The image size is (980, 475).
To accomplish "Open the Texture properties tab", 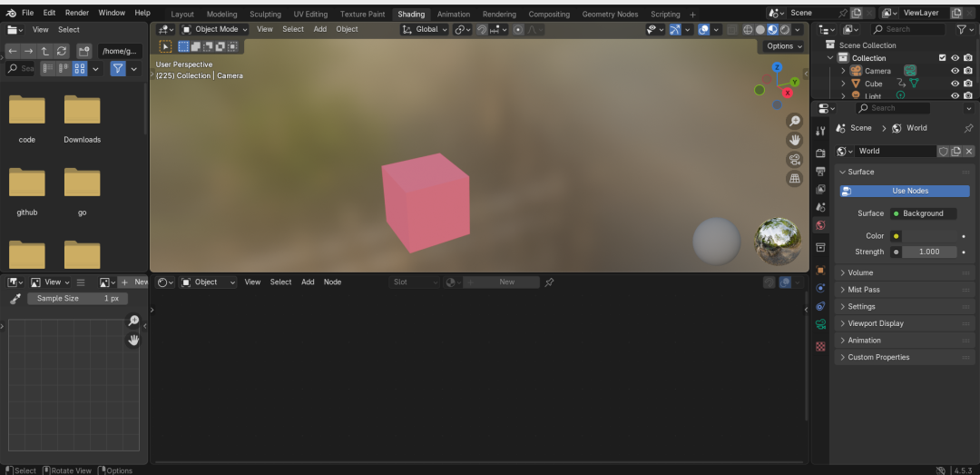I will [x=820, y=347].
